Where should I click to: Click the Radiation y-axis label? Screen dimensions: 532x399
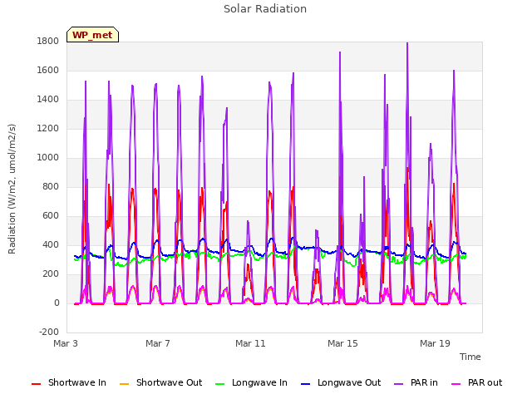pyautogui.click(x=12, y=189)
